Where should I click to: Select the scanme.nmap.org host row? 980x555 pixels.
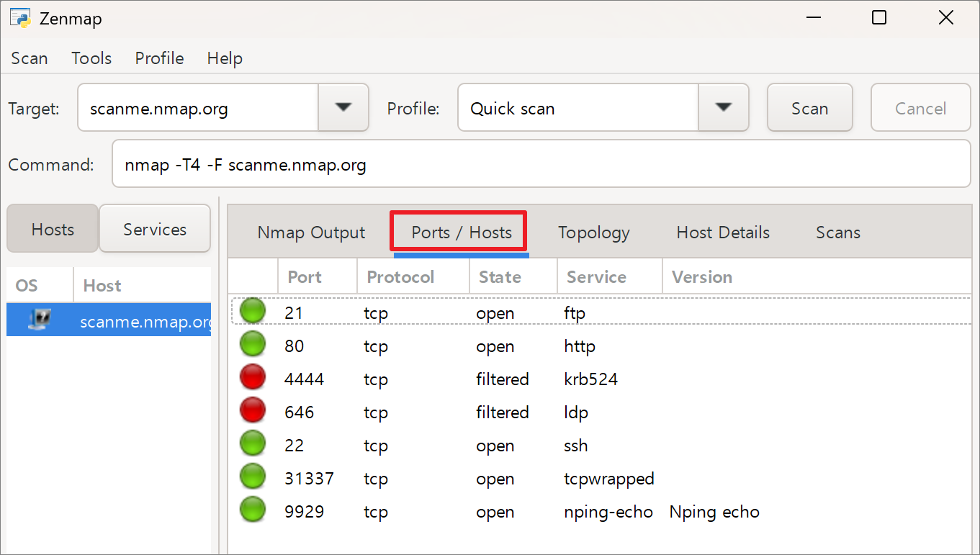(x=109, y=320)
